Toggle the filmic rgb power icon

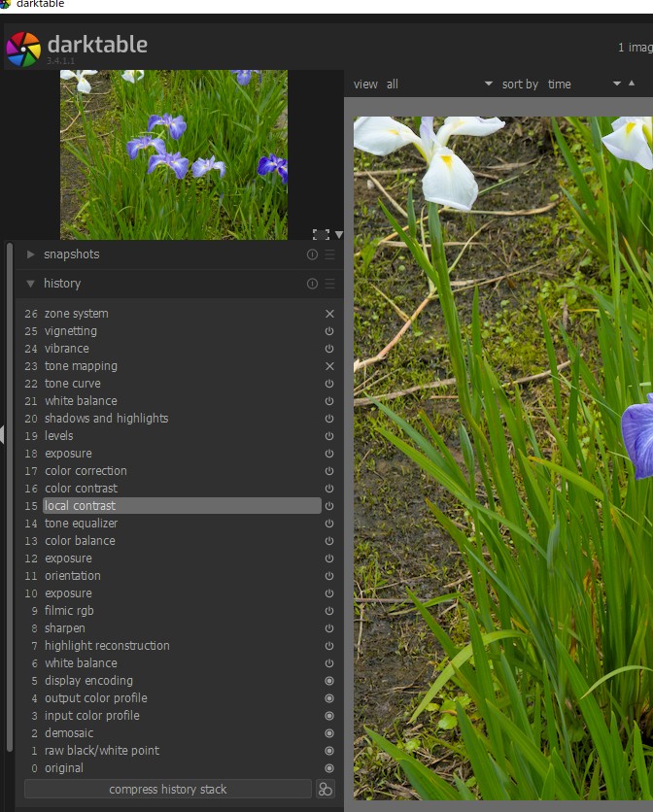(329, 611)
